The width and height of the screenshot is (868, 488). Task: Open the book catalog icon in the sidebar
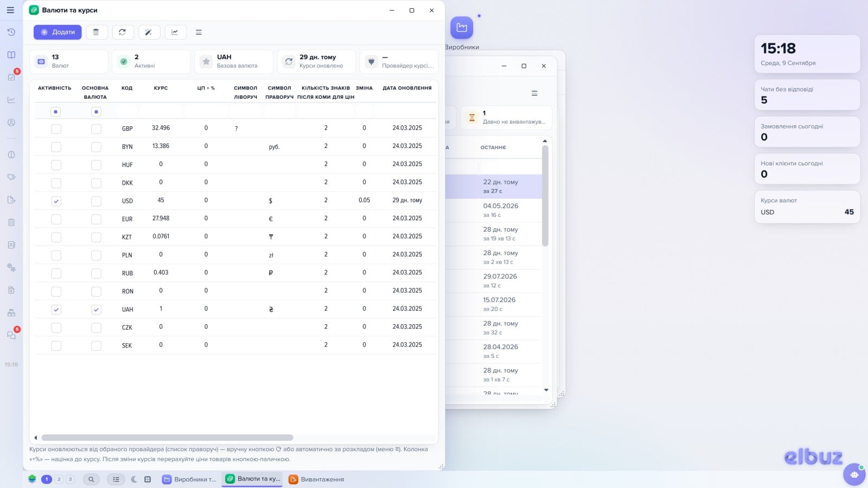pos(11,55)
